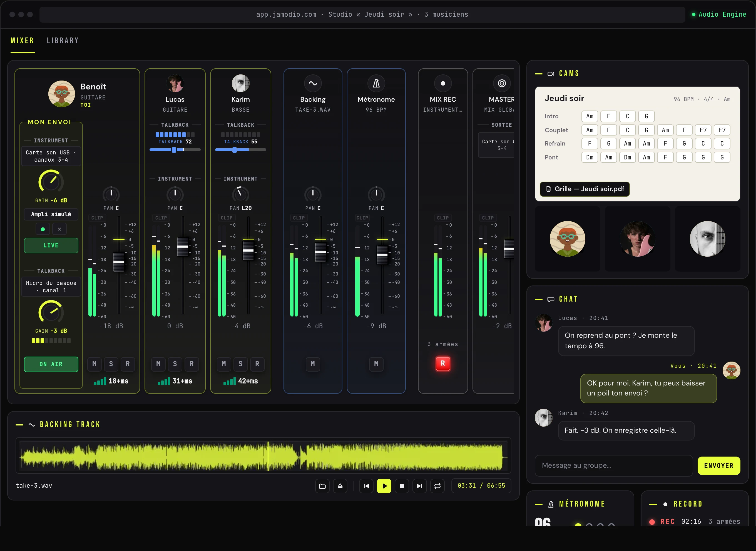Arm recording on Karim's channel
Viewport: 756px width, 551px height.
[x=257, y=364]
